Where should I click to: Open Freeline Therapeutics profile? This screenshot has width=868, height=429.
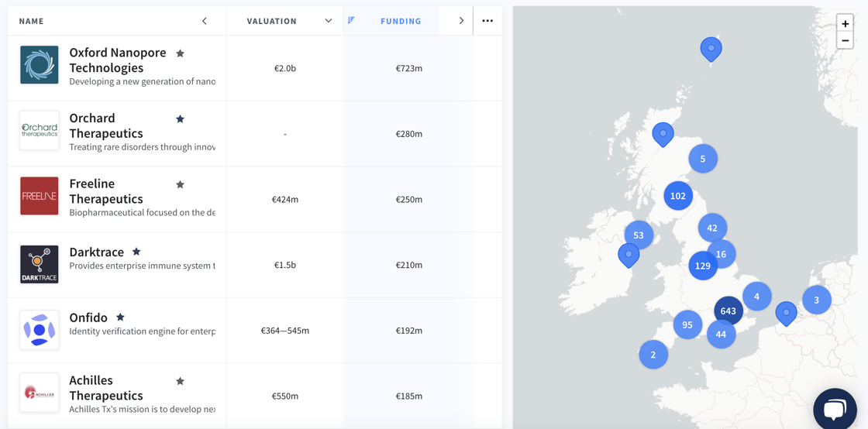pos(106,191)
